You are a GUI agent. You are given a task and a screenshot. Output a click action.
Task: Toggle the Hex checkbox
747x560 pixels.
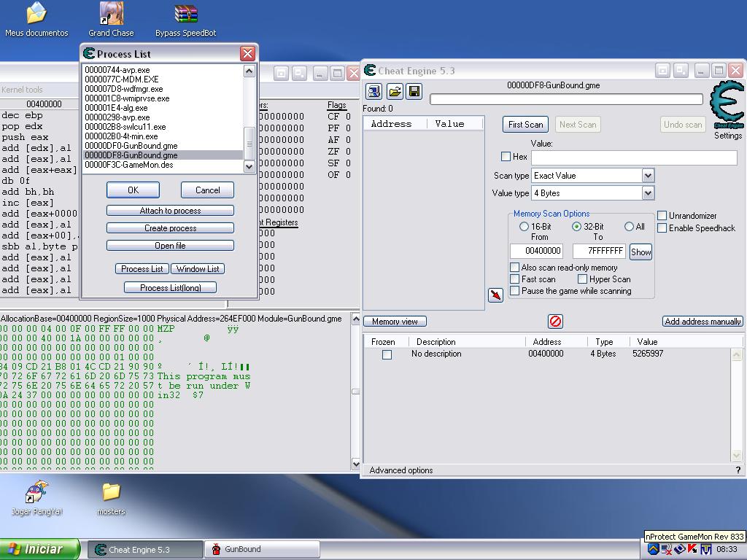(506, 156)
